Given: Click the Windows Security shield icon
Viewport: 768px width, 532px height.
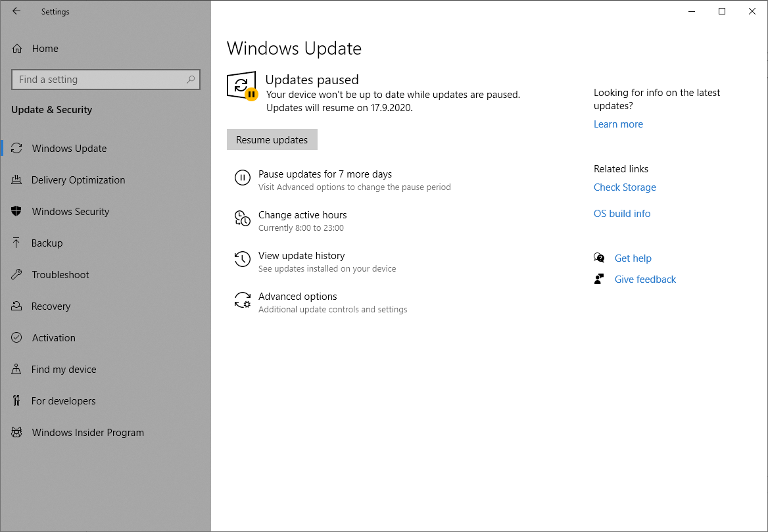Looking at the screenshot, I should 16,211.
